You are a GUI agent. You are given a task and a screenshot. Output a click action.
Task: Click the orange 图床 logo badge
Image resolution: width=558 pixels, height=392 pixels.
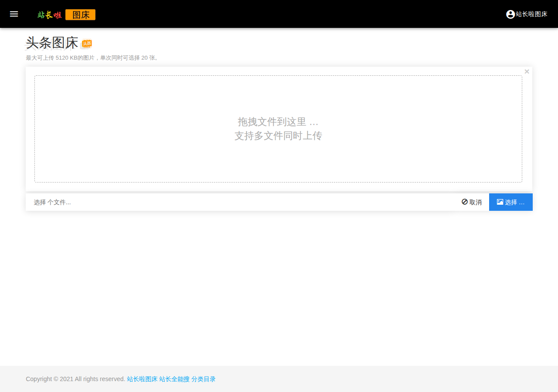(81, 15)
